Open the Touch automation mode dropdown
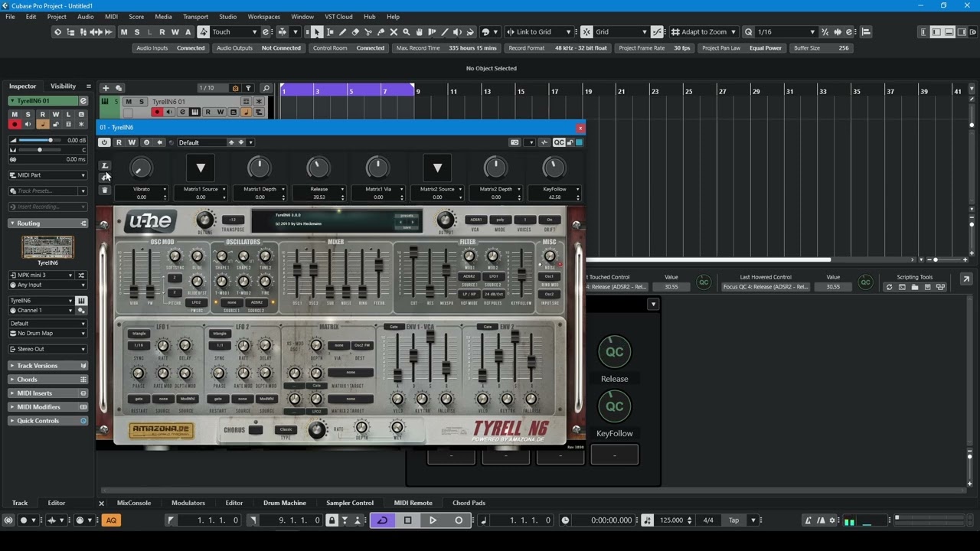This screenshot has height=551, width=980. (x=234, y=32)
